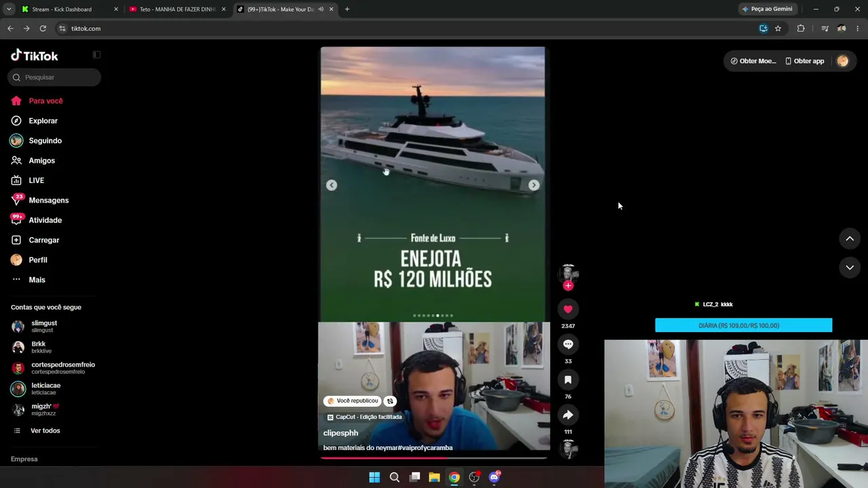Open the Chrome media control icon
Screen dimensions: 868x488
pos(825,28)
